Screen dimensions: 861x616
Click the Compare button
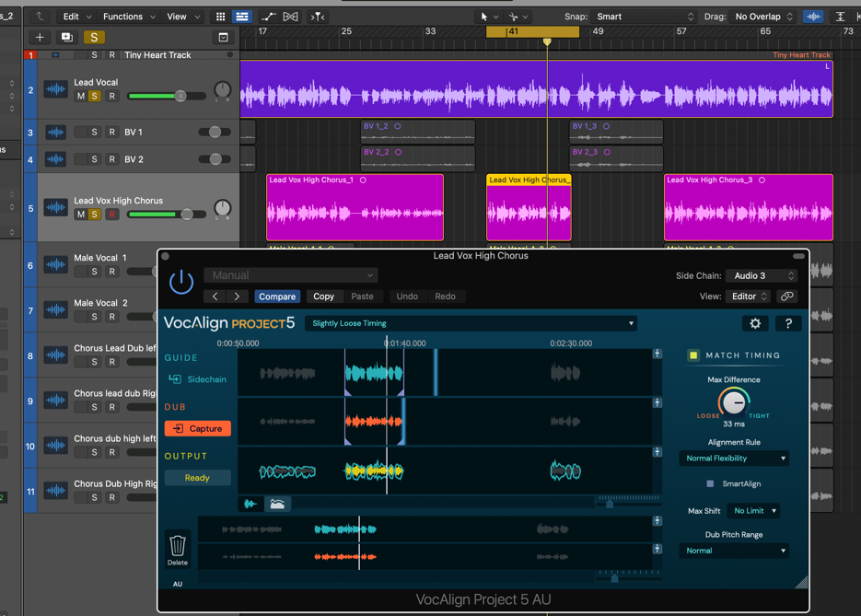pyautogui.click(x=277, y=296)
